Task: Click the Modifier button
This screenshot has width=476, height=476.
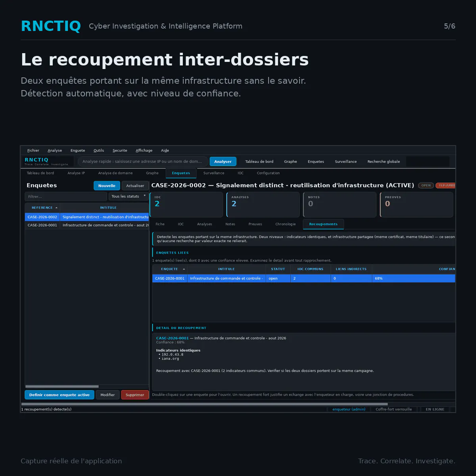Action: tap(107, 395)
